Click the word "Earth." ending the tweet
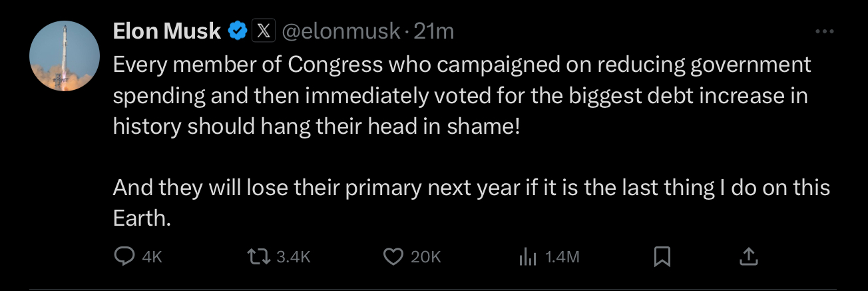 tap(142, 218)
